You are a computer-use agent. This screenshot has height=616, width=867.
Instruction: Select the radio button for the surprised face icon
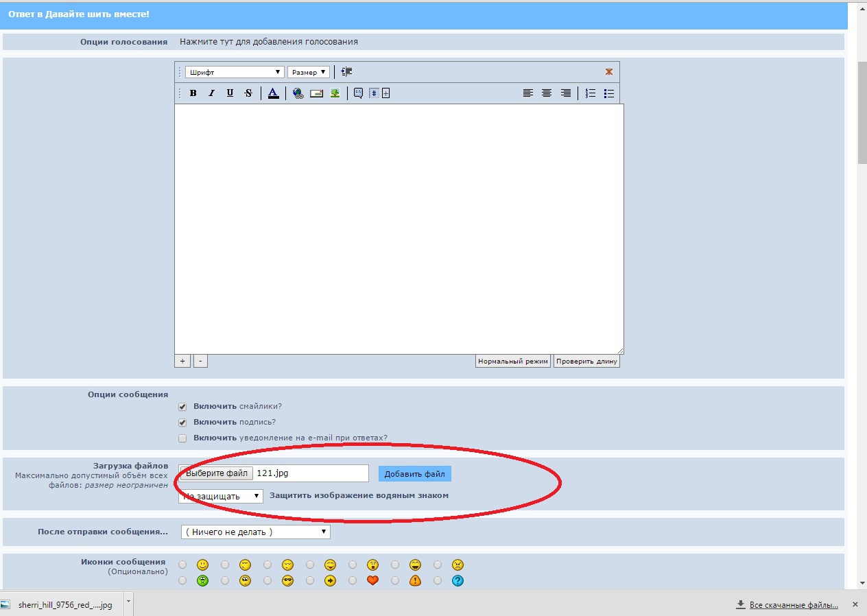[x=353, y=565]
